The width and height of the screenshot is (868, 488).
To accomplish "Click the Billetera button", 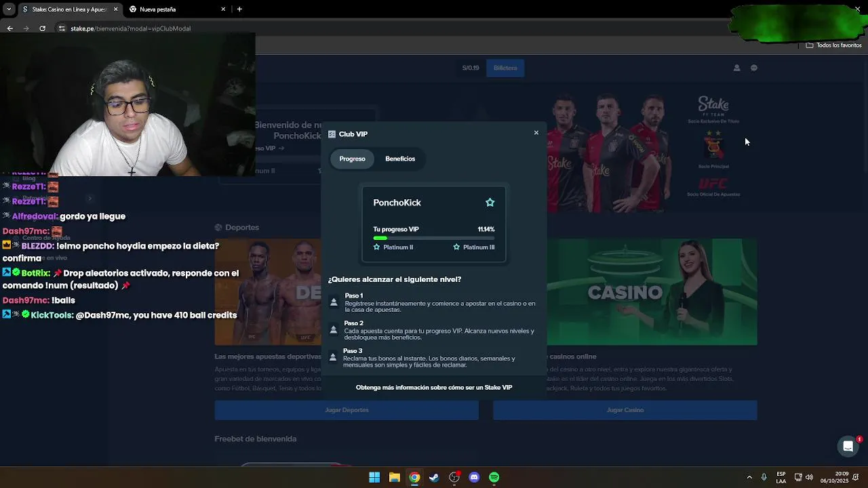I will coord(505,68).
